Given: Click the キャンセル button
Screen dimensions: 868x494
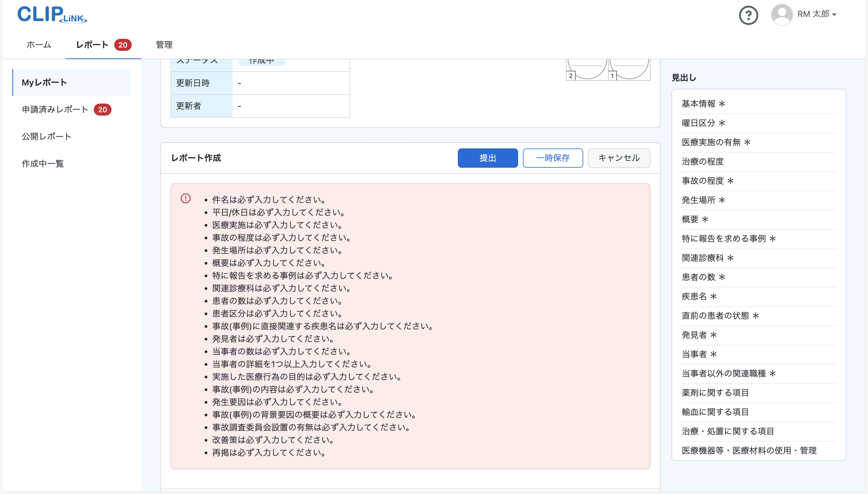Looking at the screenshot, I should (619, 158).
